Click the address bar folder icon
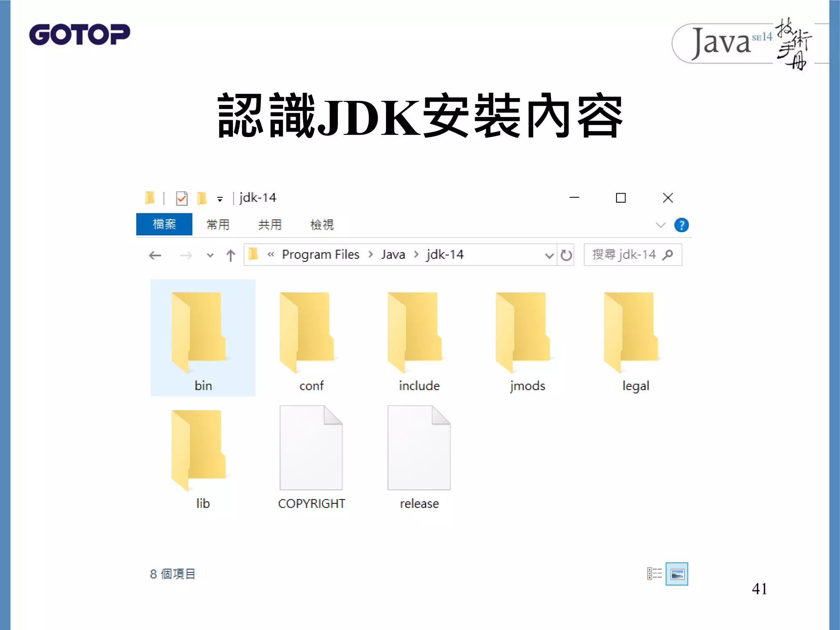 coord(253,254)
